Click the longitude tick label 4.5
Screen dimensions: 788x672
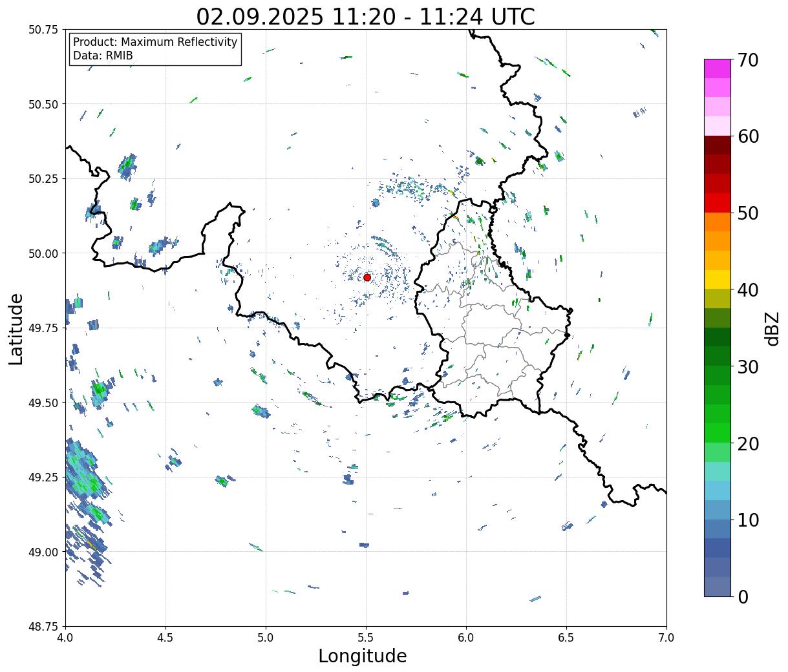[165, 638]
